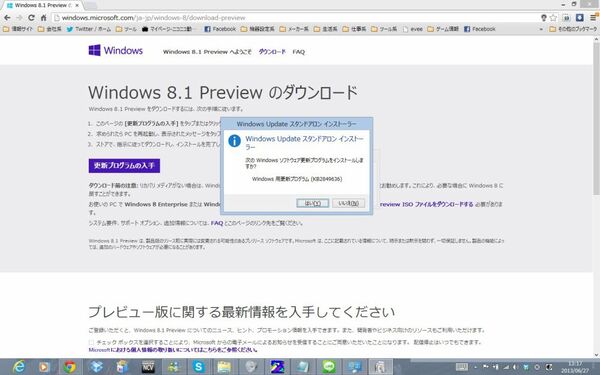Open the Chrome menu (three-line icon)
The image size is (600, 375).
click(x=593, y=18)
